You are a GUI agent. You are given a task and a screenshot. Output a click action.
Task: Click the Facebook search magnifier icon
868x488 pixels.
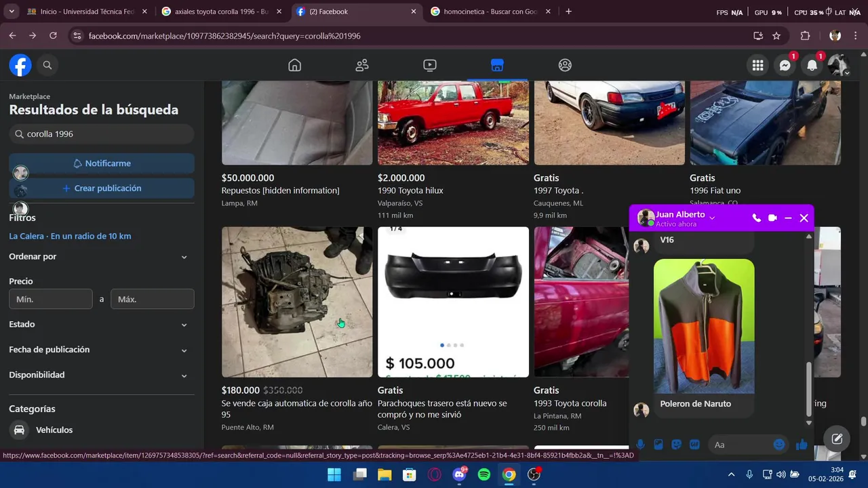pos(47,65)
